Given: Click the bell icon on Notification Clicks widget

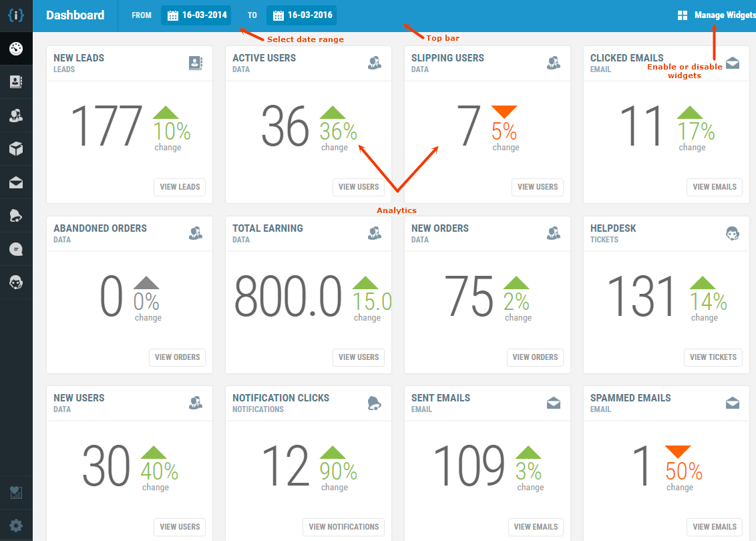Looking at the screenshot, I should pyautogui.click(x=375, y=403).
